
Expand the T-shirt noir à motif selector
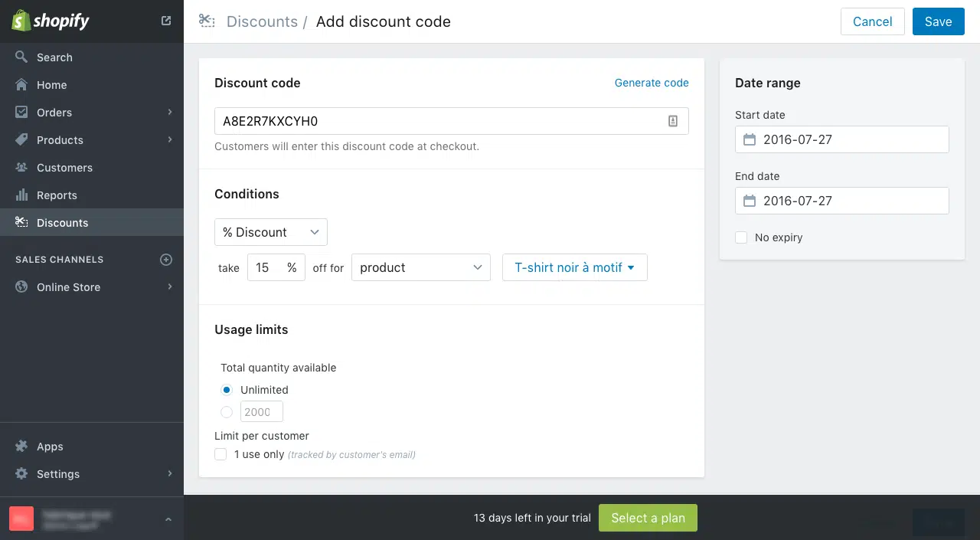coord(574,267)
